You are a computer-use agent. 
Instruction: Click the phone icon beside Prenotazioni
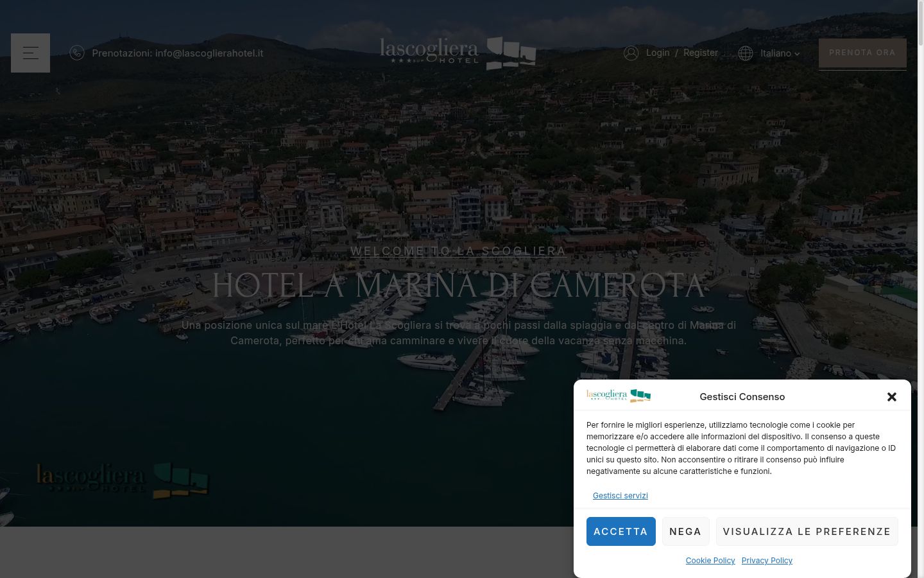click(x=77, y=53)
